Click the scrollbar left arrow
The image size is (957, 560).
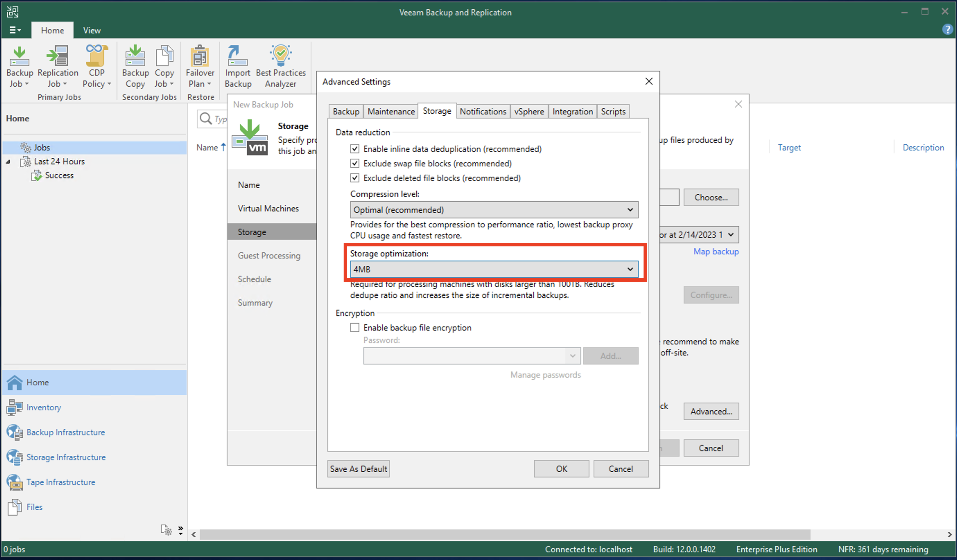point(194,535)
